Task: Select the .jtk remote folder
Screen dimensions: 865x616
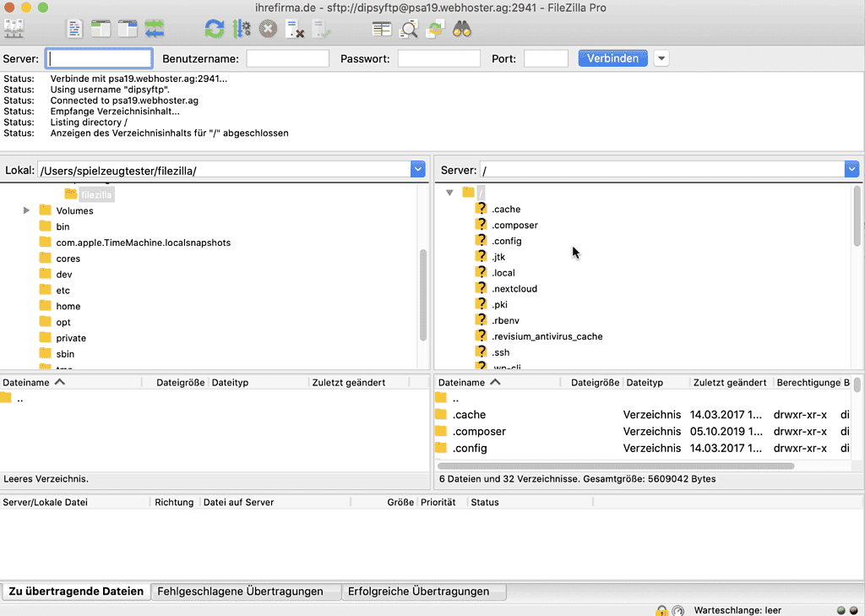Action: click(x=498, y=257)
